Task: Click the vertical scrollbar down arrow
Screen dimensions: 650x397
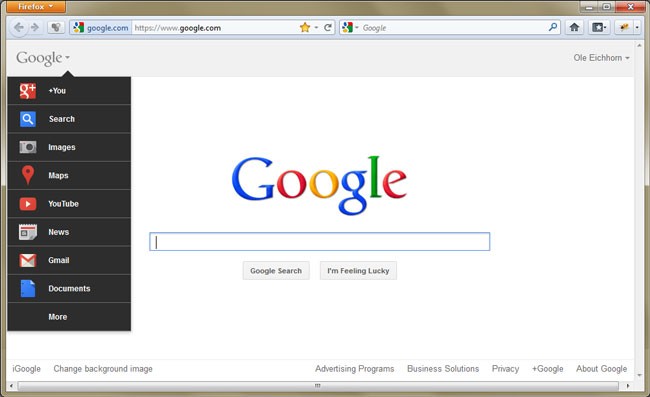Action: 639,375
